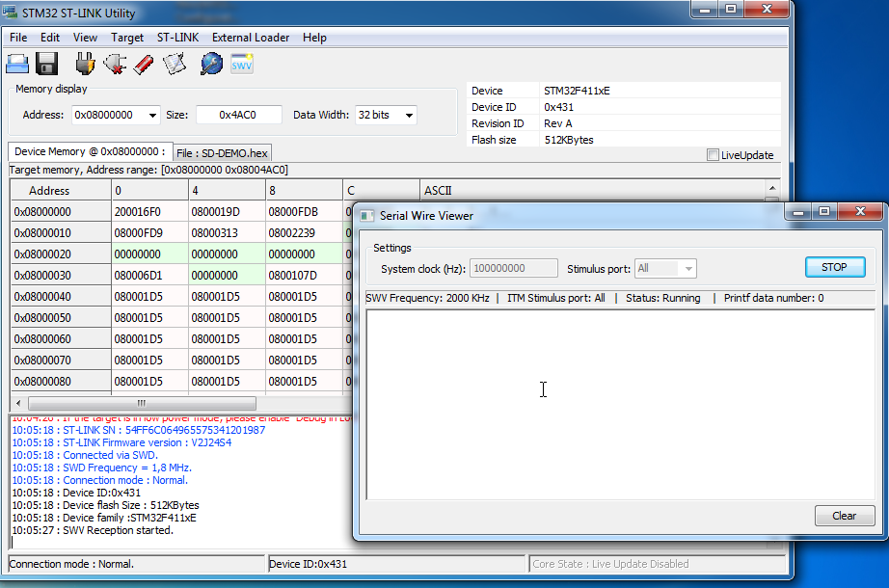Click the 512KBytes flash size value
The image size is (889, 588).
pyautogui.click(x=569, y=140)
